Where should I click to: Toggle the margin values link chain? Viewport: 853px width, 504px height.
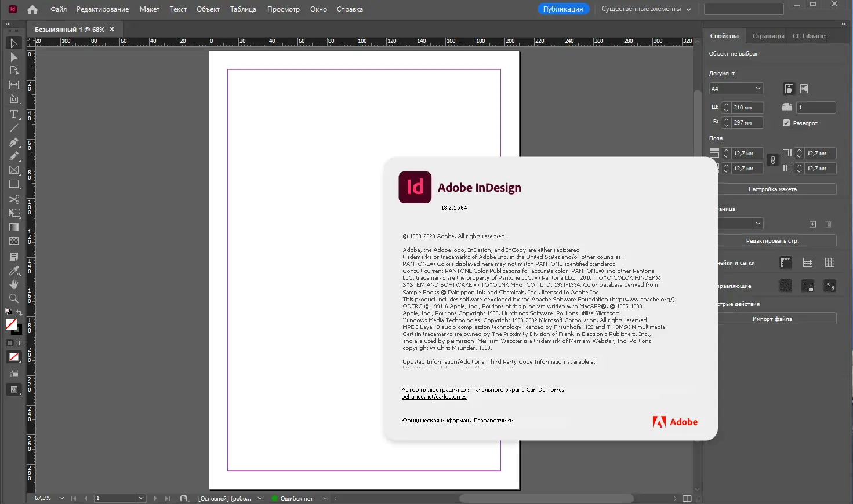(x=773, y=160)
